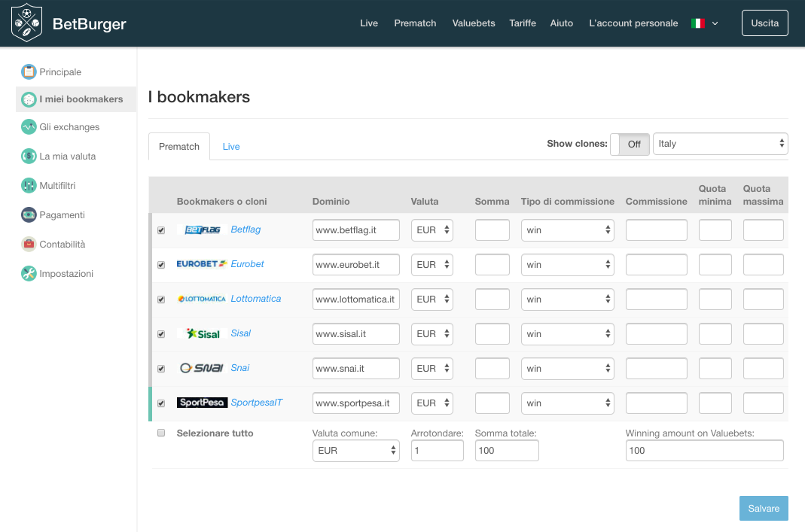The image size is (805, 532).
Task: Click the Snai bookmaker logo
Action: point(202,368)
